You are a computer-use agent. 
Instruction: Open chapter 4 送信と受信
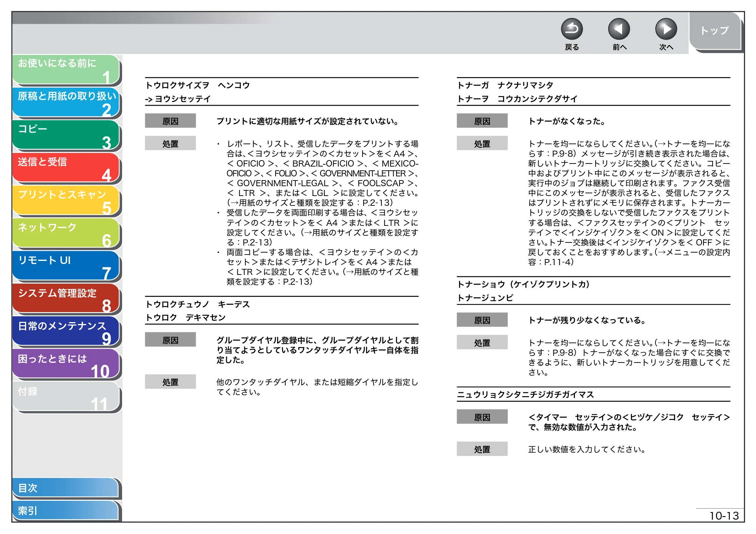66,168
